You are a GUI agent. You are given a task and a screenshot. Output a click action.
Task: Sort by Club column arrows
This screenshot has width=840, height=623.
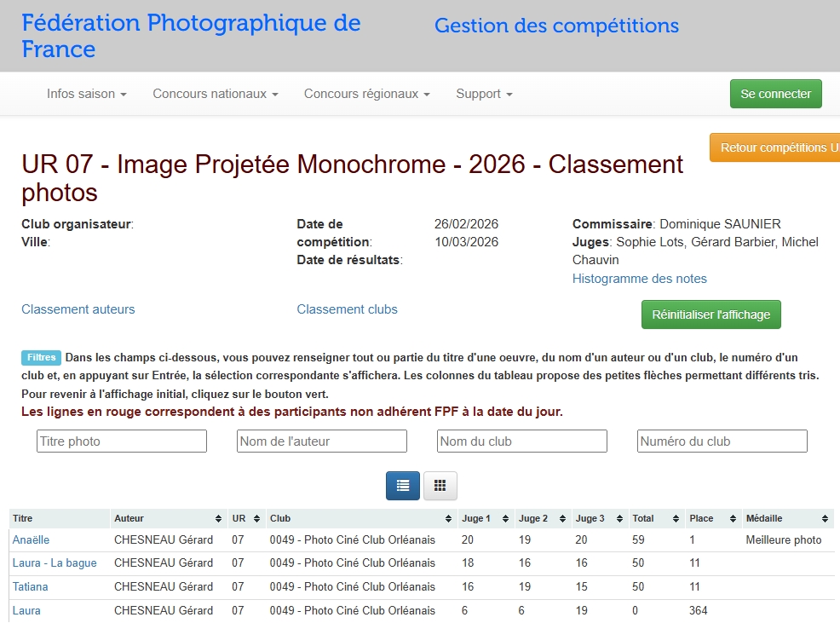pyautogui.click(x=449, y=518)
